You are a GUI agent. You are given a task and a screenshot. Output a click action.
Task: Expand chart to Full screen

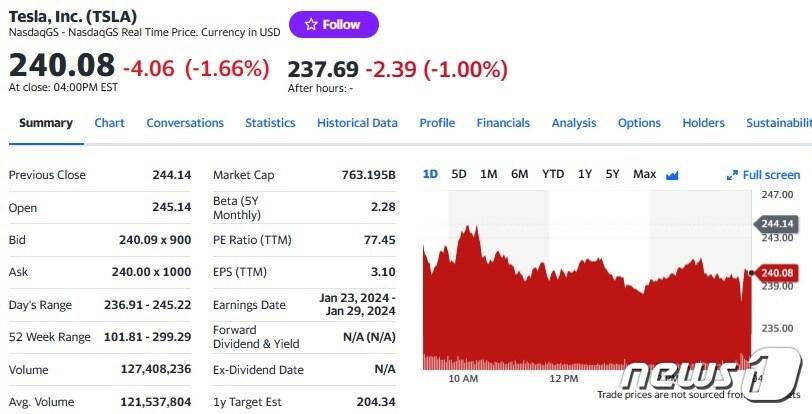pyautogui.click(x=764, y=175)
